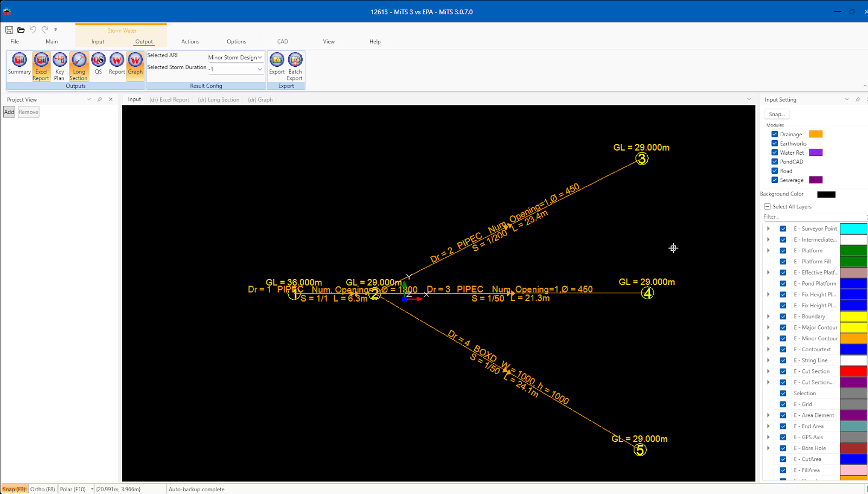Open the Key Plan output

click(60, 67)
